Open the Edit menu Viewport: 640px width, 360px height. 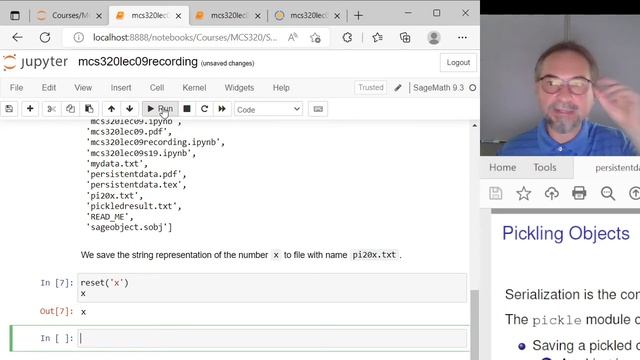click(49, 88)
